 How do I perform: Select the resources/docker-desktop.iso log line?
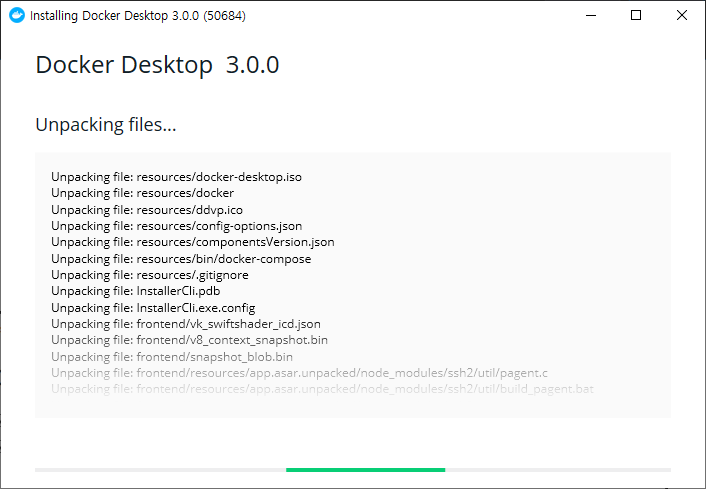pyautogui.click(x=176, y=177)
